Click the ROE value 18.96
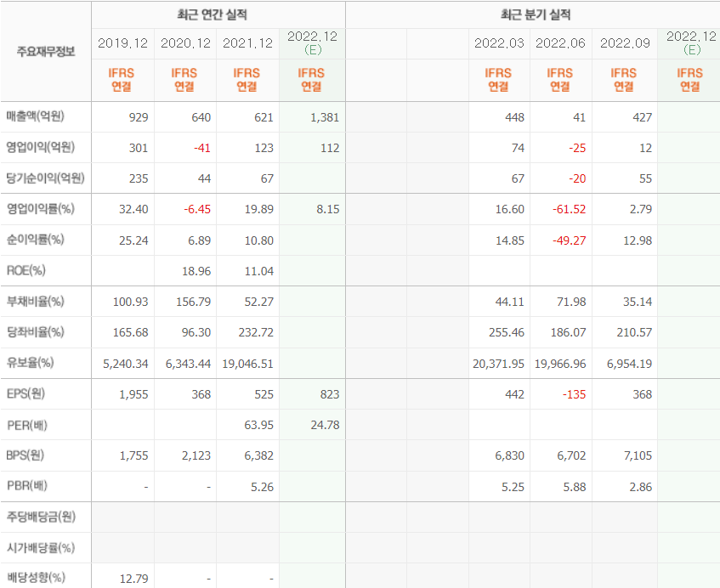 tap(196, 271)
